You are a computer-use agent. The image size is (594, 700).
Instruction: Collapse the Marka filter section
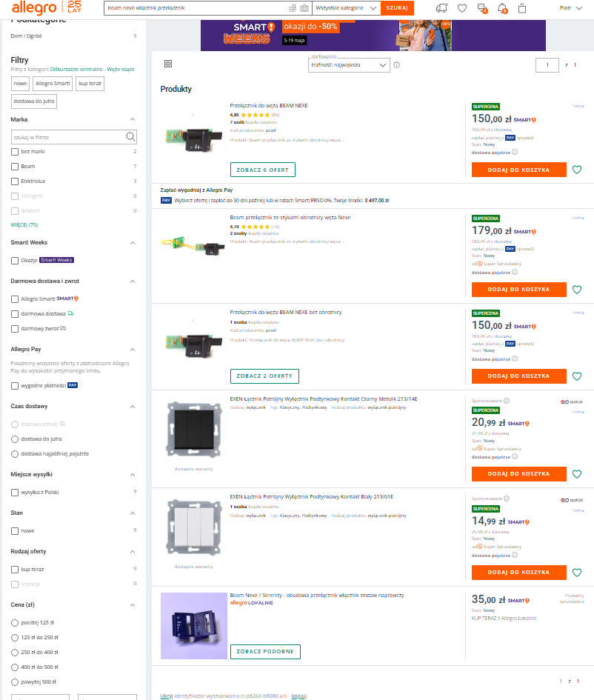pos(133,120)
